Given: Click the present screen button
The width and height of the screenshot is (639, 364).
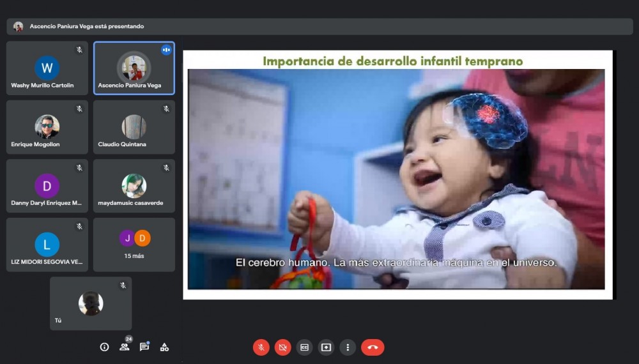Looking at the screenshot, I should pos(326,347).
